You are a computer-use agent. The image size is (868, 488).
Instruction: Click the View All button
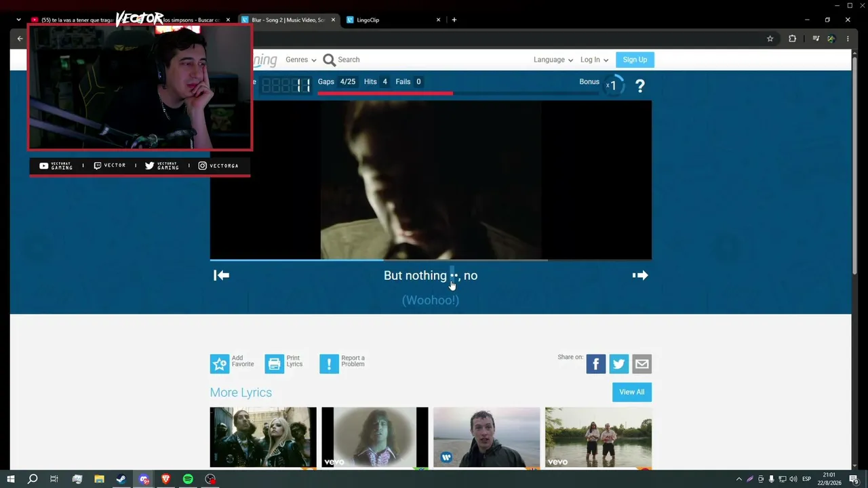click(631, 392)
